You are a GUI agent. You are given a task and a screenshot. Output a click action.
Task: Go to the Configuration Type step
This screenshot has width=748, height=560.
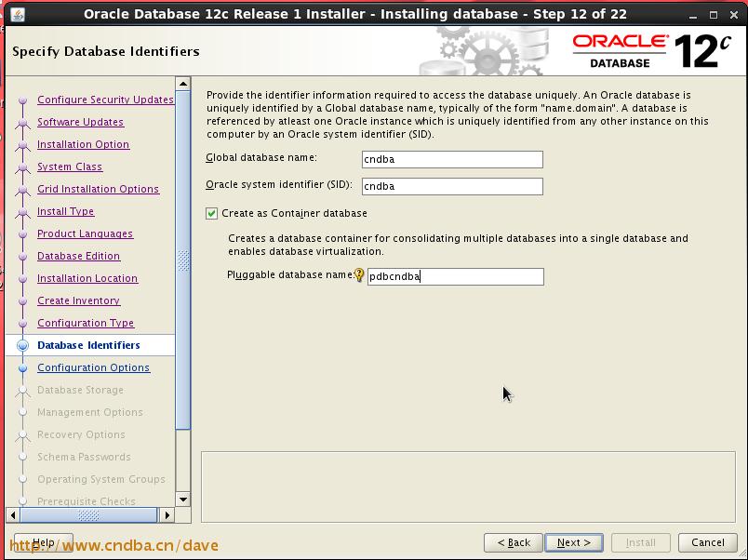pyautogui.click(x=86, y=323)
